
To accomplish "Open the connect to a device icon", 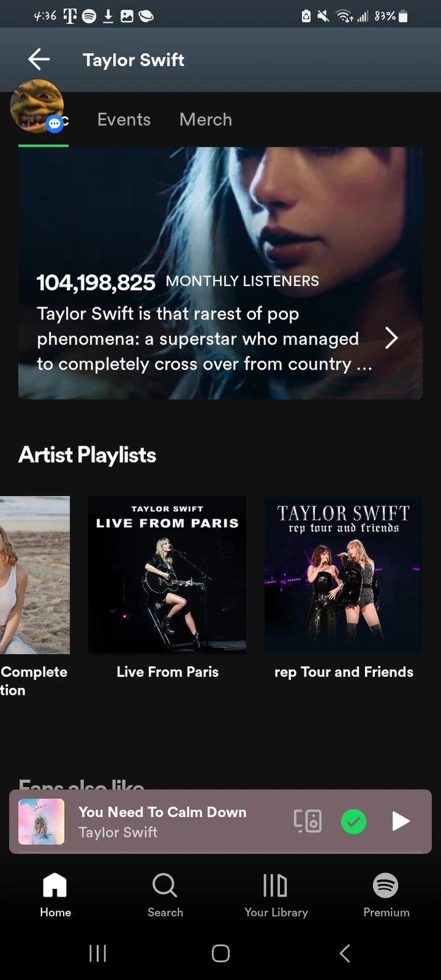I will pyautogui.click(x=308, y=821).
